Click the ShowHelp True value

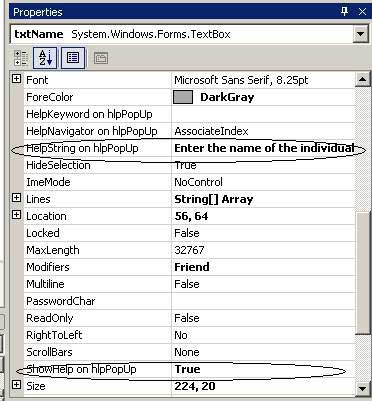click(x=188, y=369)
